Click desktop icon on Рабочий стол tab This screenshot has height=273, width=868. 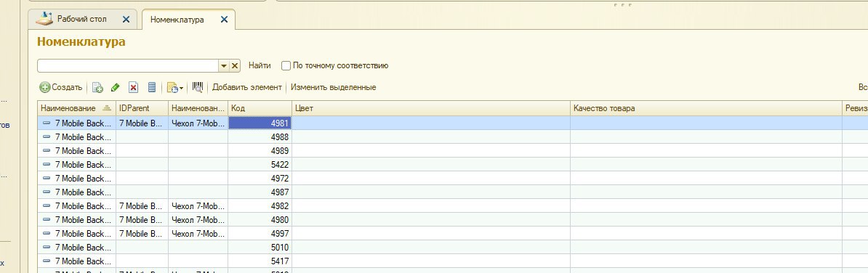pyautogui.click(x=44, y=19)
